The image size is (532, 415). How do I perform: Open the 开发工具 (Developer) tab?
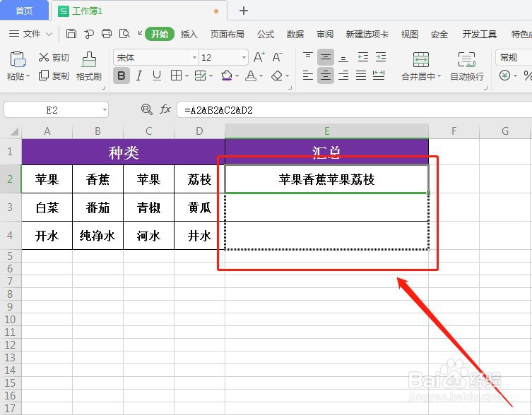point(480,35)
